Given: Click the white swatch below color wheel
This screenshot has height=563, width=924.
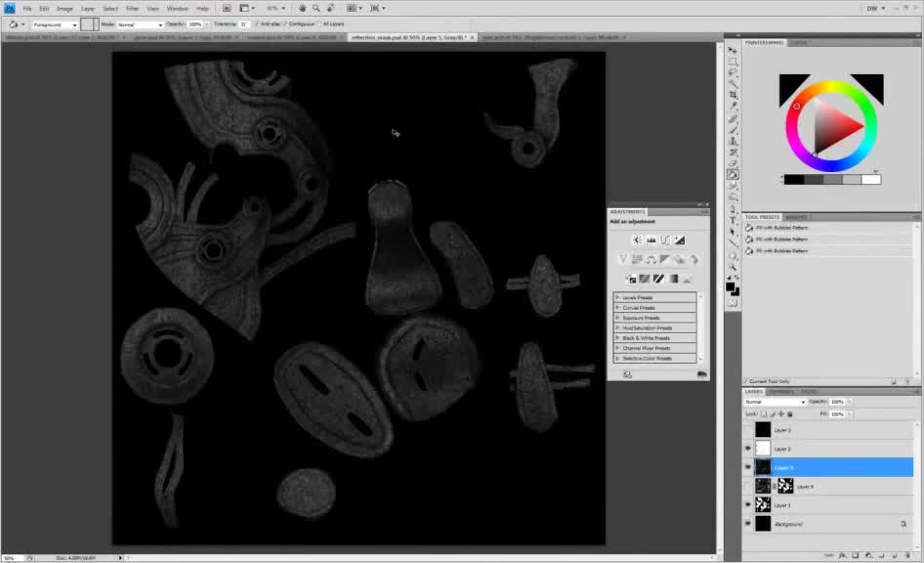Looking at the screenshot, I should [x=871, y=179].
